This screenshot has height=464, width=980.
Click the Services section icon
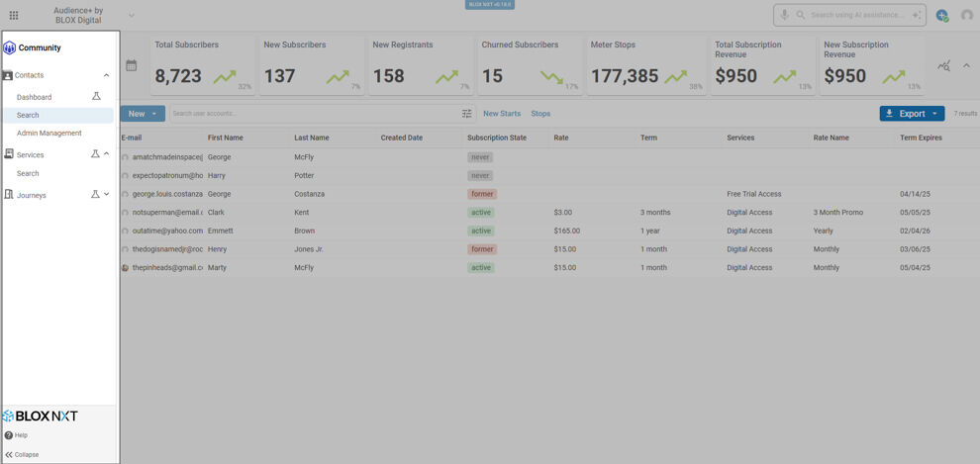click(9, 154)
